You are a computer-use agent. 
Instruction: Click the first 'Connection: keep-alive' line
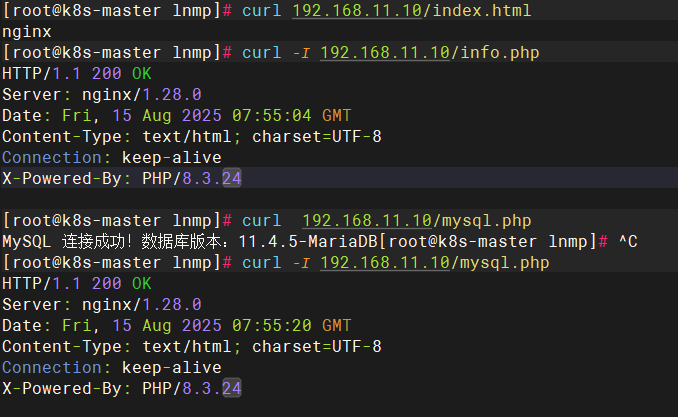coord(112,157)
